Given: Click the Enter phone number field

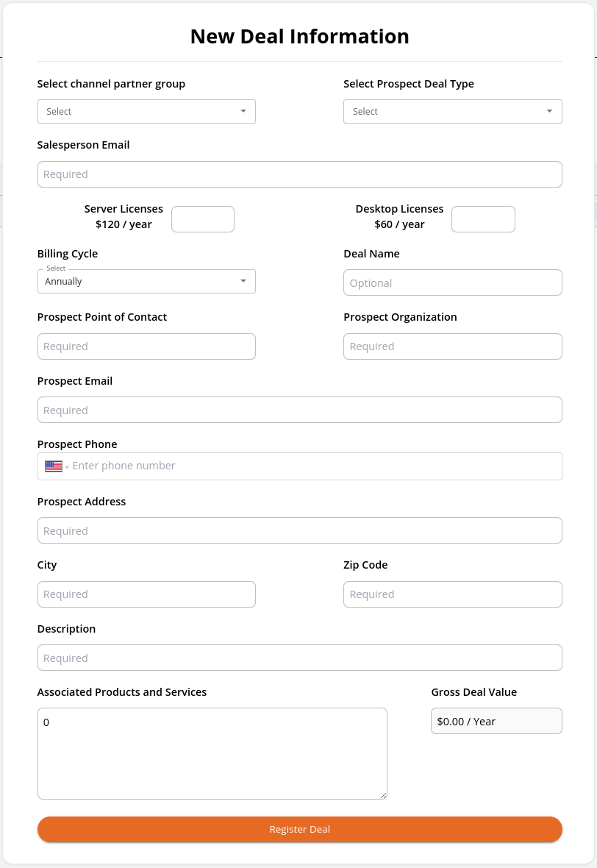Looking at the screenshot, I should tap(315, 466).
